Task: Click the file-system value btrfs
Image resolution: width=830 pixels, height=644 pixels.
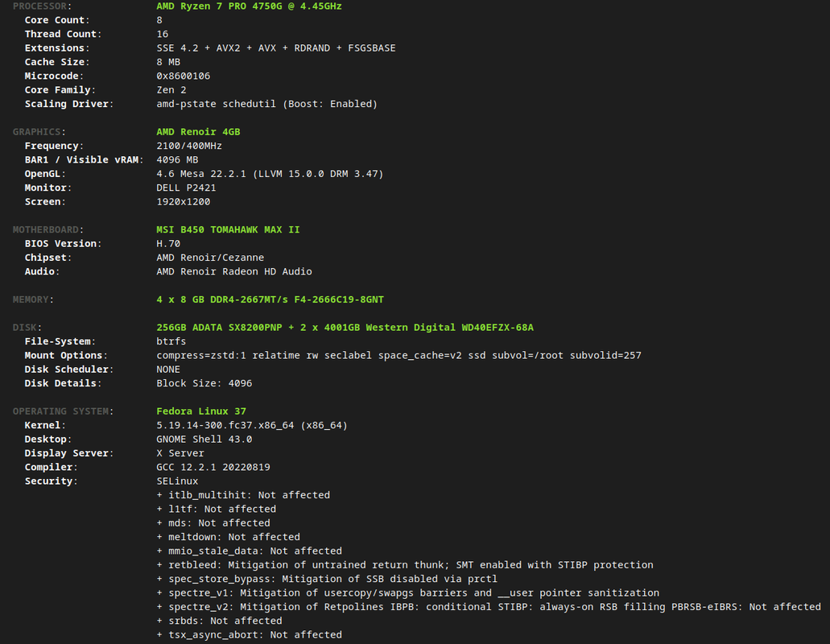Action: click(171, 342)
